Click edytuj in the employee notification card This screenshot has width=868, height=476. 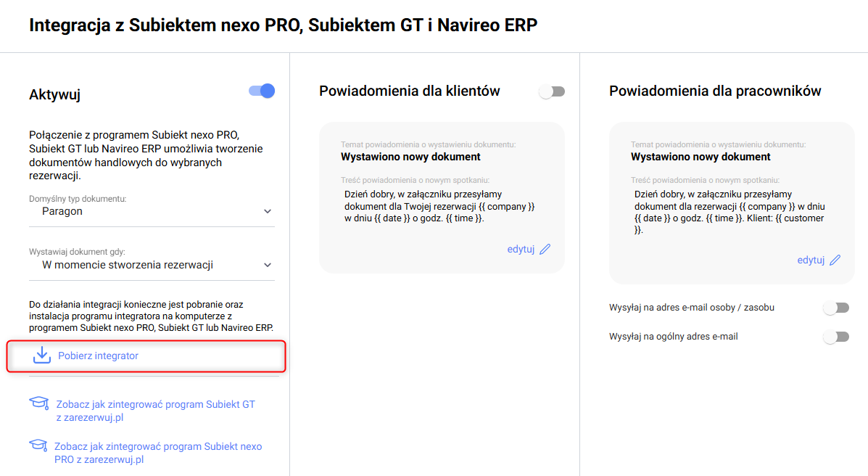[811, 260]
